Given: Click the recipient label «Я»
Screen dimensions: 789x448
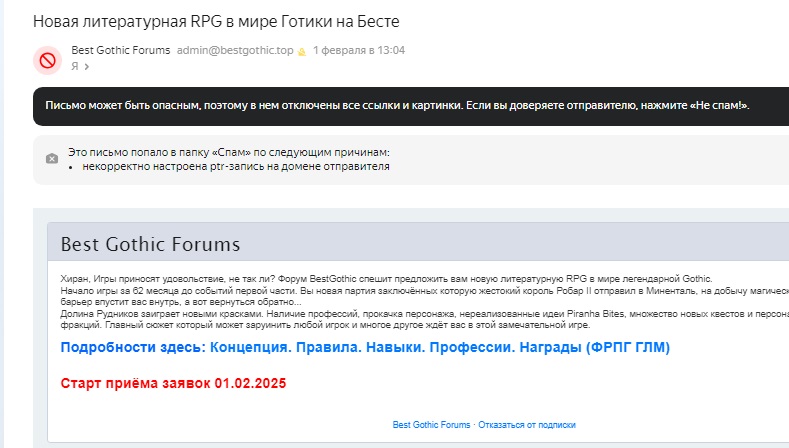Looking at the screenshot, I should (x=75, y=67).
